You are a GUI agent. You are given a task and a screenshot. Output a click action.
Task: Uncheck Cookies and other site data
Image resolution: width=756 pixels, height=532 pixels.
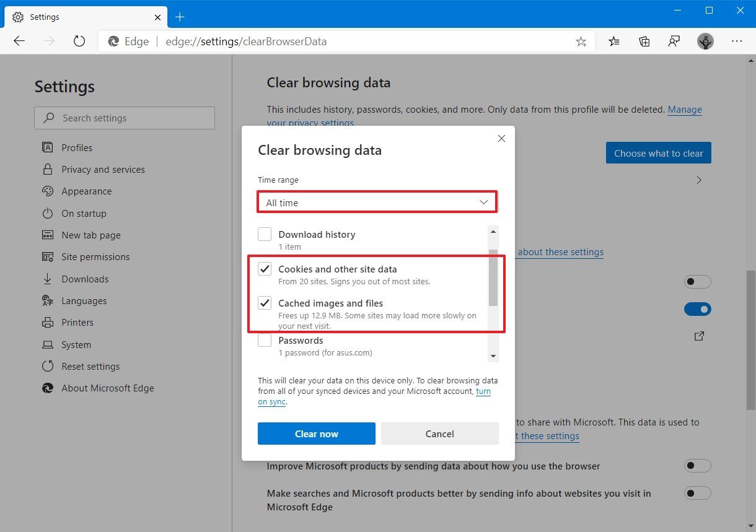pos(265,269)
